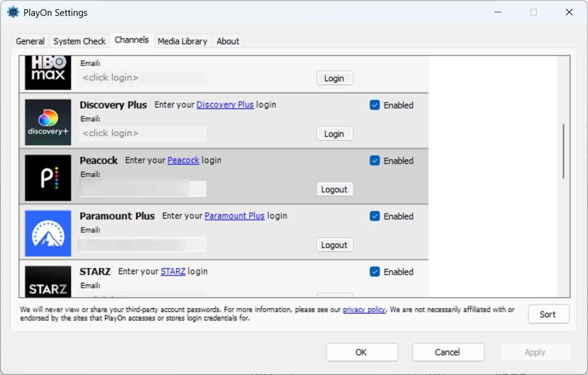Disable the Discovery Plus channel

click(375, 105)
